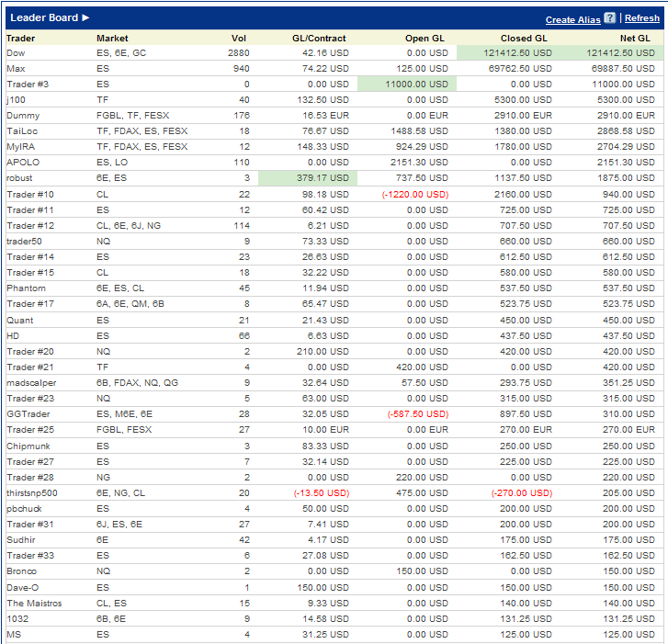Select trader name Dave-O
The height and width of the screenshot is (644, 668).
click(23, 588)
